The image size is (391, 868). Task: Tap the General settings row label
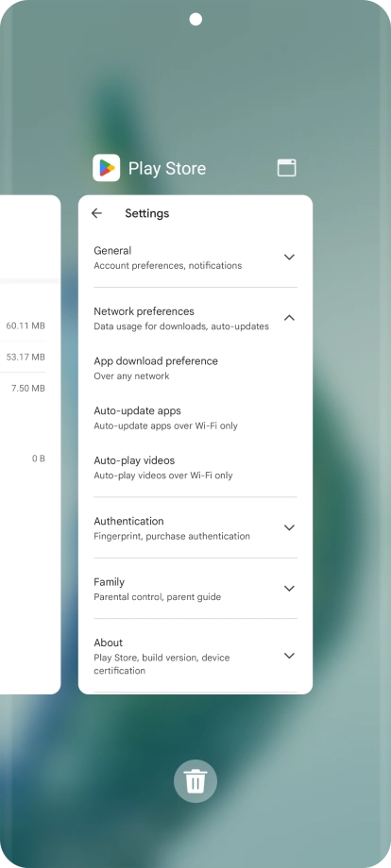pyautogui.click(x=112, y=251)
